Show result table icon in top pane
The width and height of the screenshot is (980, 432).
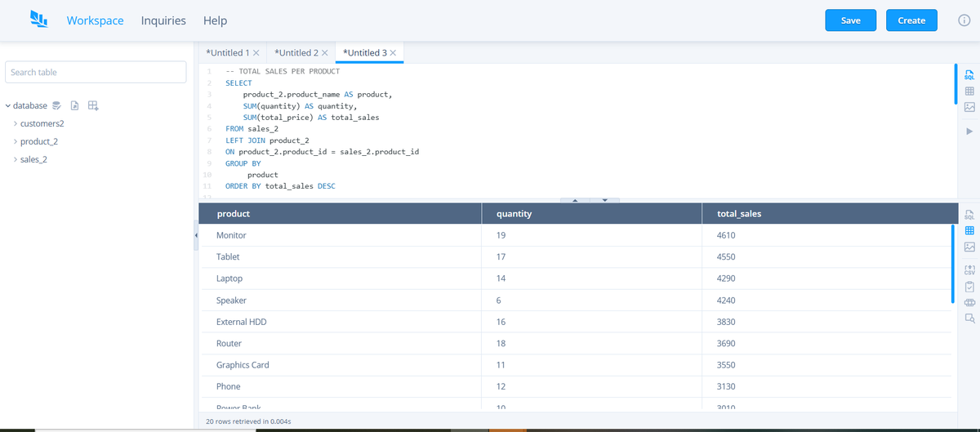tap(969, 91)
